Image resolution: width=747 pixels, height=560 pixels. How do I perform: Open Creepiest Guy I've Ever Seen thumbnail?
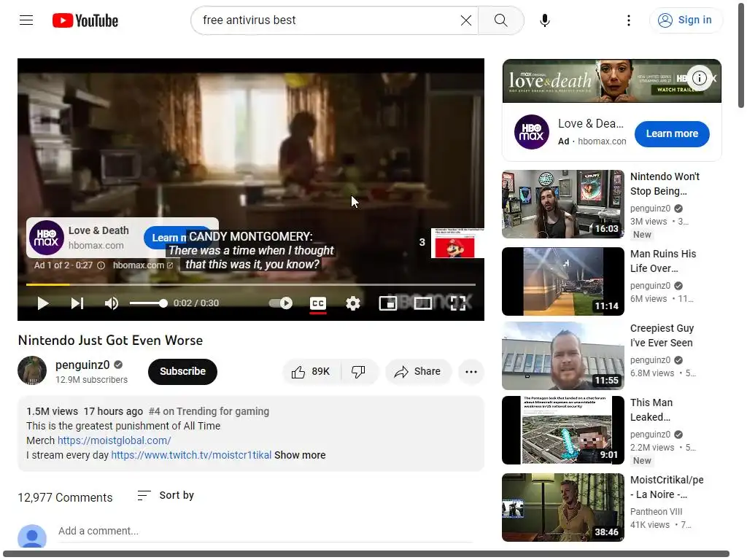(x=562, y=356)
